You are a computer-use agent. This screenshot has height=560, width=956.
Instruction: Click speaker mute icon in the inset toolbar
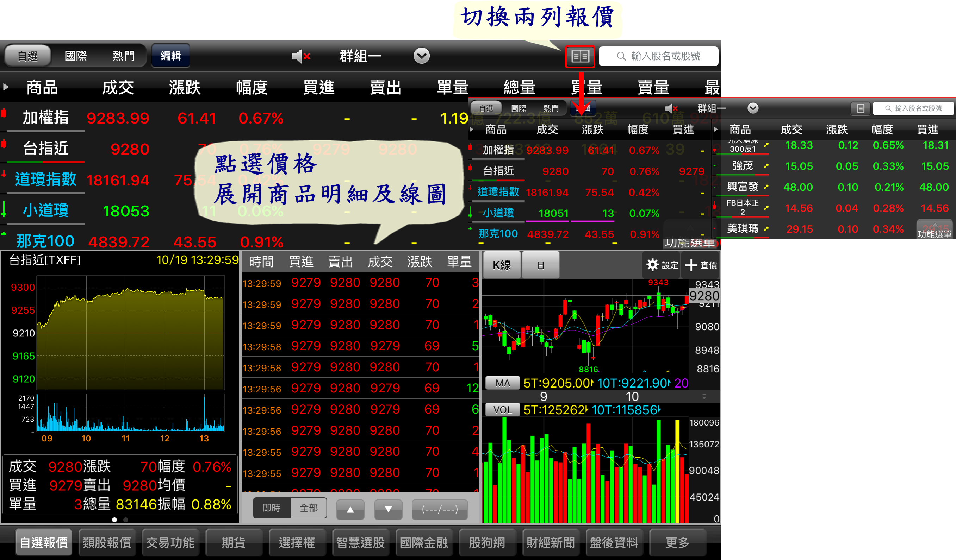[671, 108]
